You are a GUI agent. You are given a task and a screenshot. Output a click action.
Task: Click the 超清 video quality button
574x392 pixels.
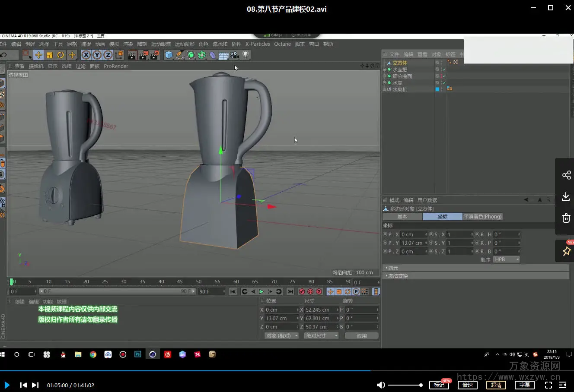(496, 385)
